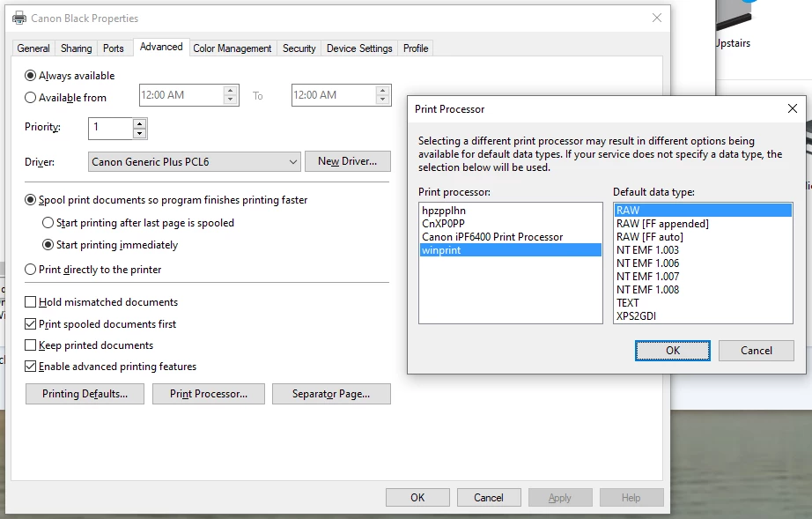Click the Upstairs printer in background window
This screenshot has width=812, height=519.
[734, 25]
